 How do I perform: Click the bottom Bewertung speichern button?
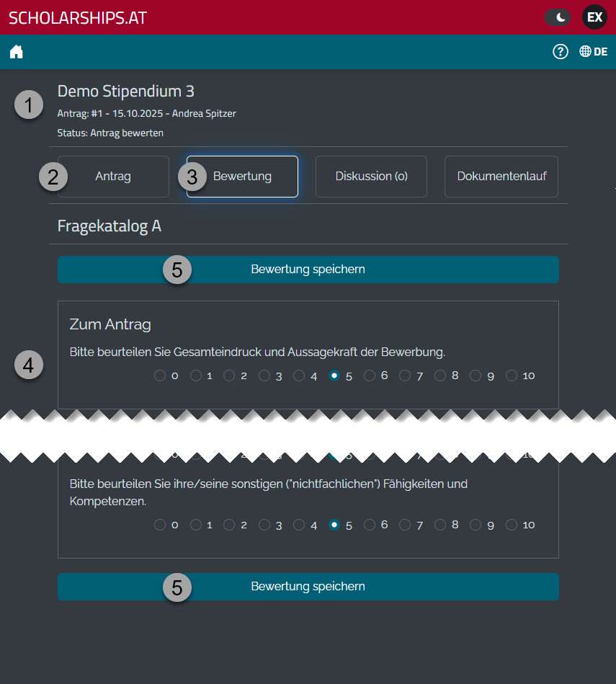coord(308,587)
